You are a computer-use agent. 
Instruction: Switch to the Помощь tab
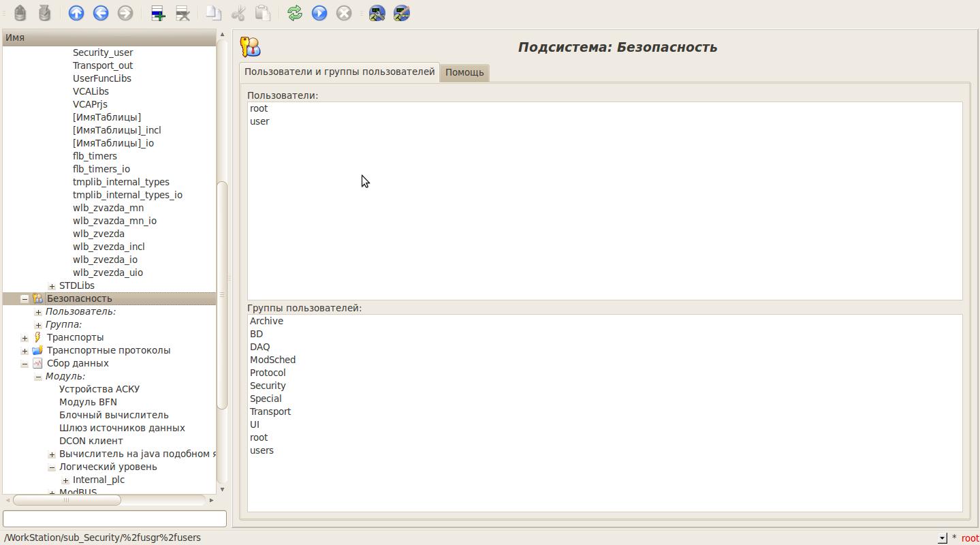(464, 72)
